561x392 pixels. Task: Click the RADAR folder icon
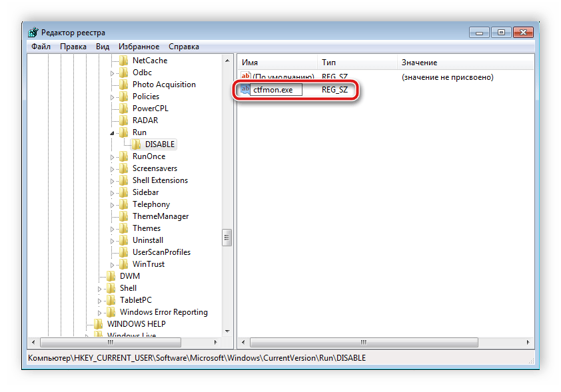pos(124,120)
